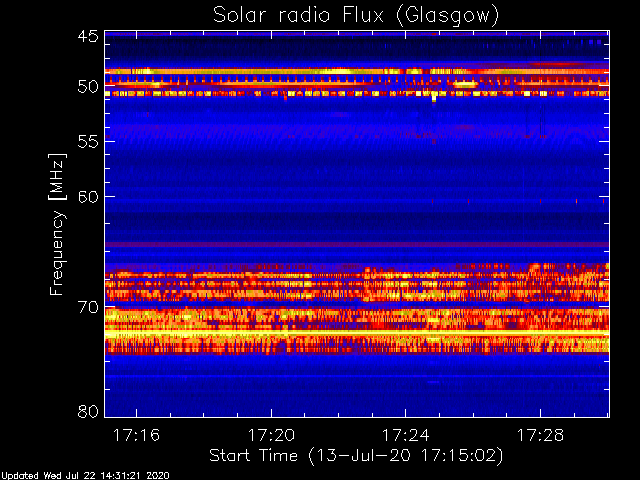Click the 17:20 time label

pos(271,435)
